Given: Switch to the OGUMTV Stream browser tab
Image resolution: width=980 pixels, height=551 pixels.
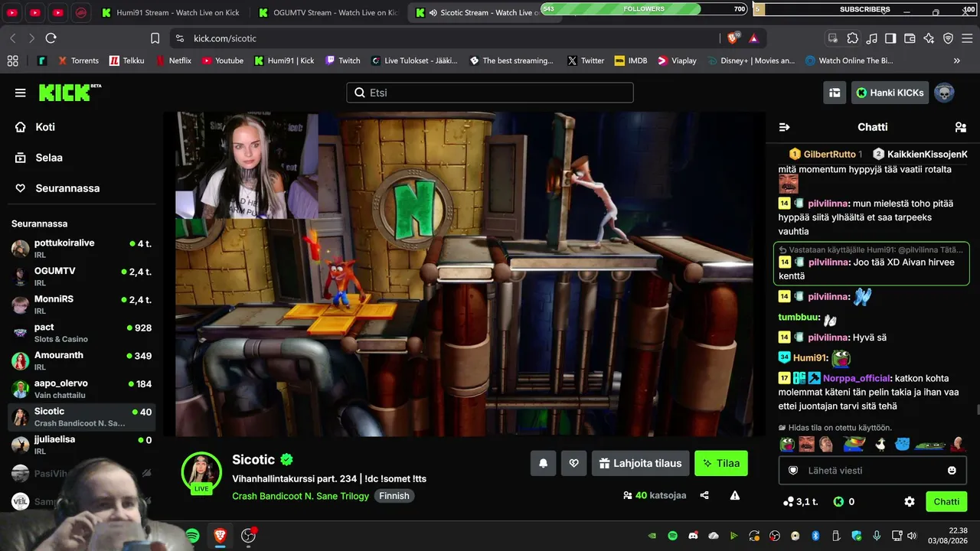Looking at the screenshot, I should pyautogui.click(x=328, y=12).
